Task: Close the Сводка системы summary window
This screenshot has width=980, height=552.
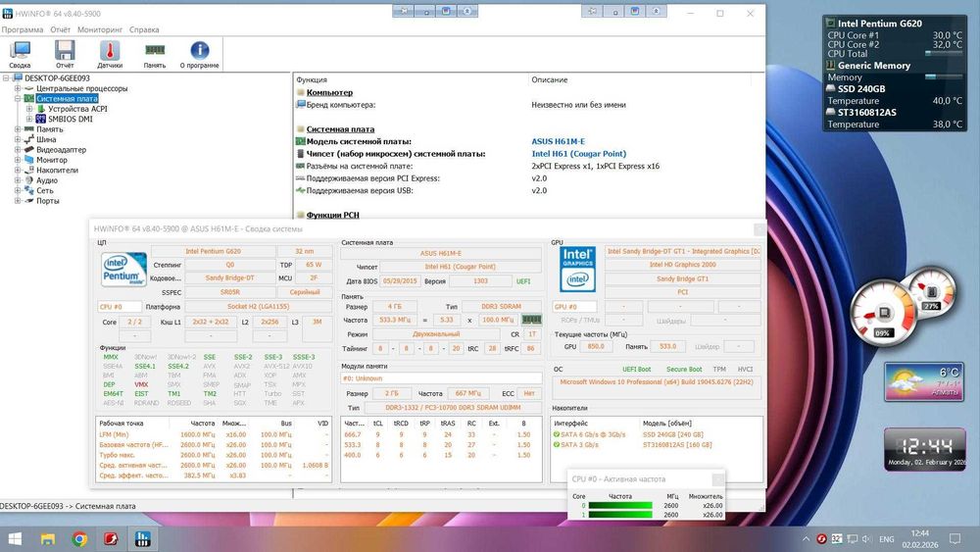Action: (x=759, y=228)
